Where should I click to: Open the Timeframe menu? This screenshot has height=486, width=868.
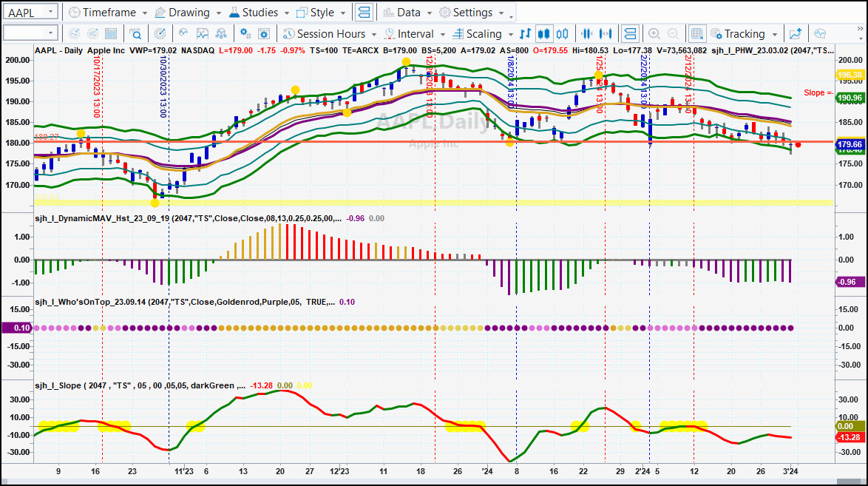[108, 12]
